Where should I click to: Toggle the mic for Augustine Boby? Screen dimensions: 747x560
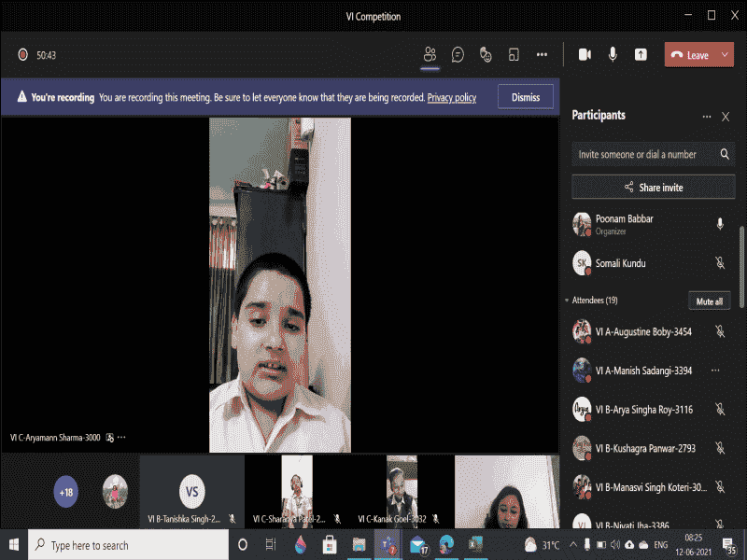coord(720,331)
